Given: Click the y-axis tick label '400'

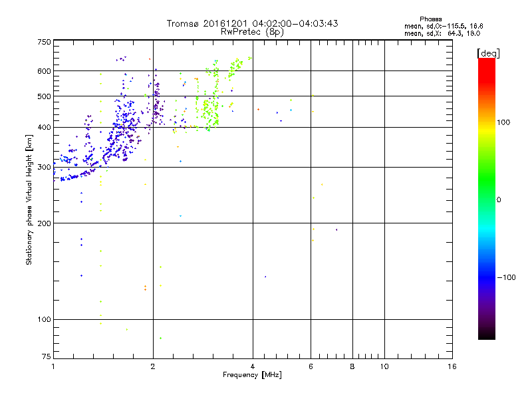Looking at the screenshot, I should click(x=44, y=127).
